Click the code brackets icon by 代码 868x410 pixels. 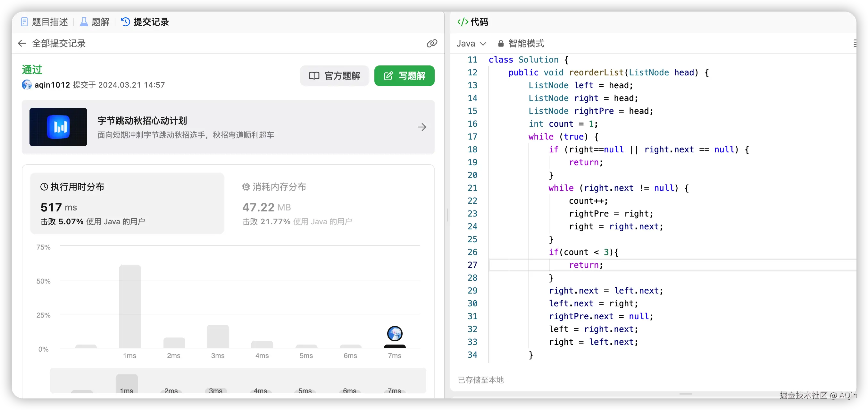coord(463,22)
